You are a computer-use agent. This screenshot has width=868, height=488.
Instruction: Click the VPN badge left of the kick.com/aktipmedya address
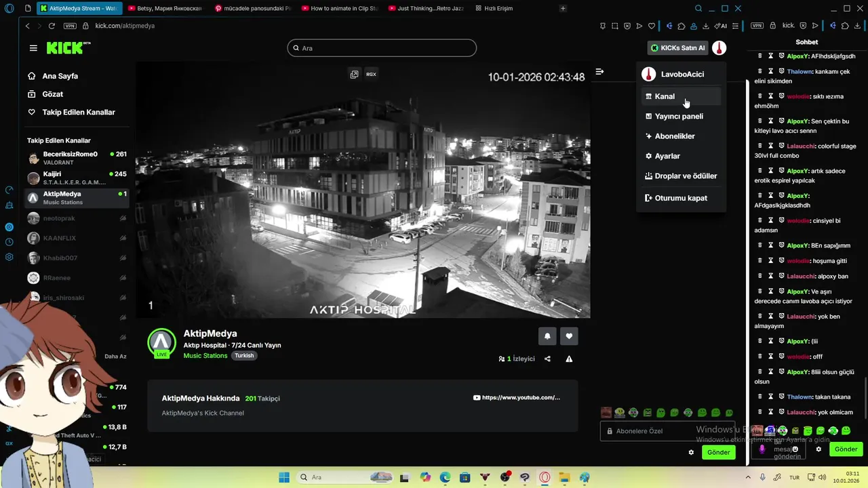click(x=70, y=26)
